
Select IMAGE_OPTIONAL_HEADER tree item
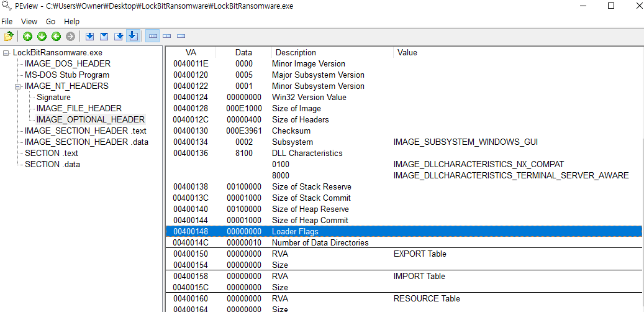[x=90, y=119]
